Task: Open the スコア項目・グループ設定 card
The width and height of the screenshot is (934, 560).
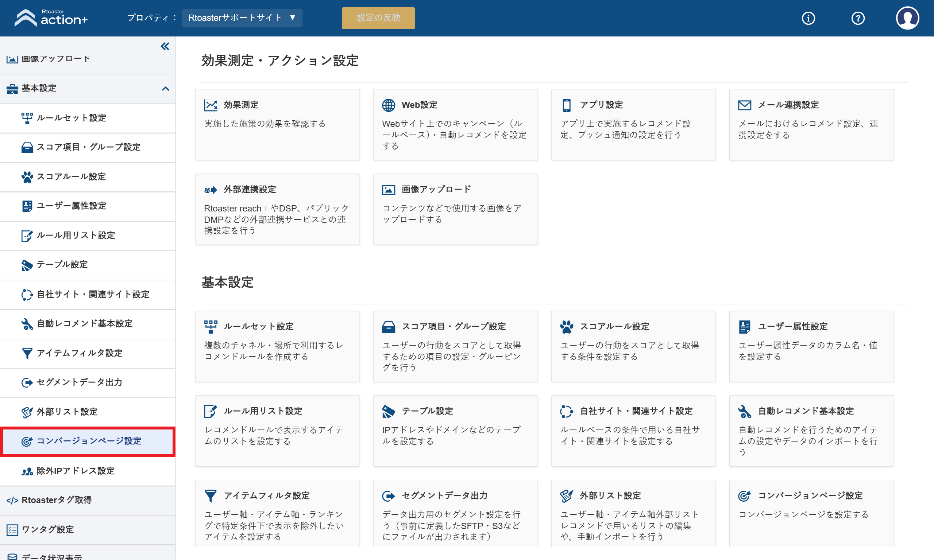Action: coord(455,346)
